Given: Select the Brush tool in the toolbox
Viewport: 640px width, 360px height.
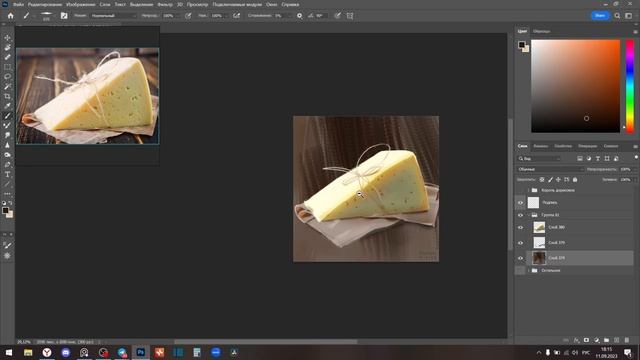Looking at the screenshot, I should coord(7,116).
